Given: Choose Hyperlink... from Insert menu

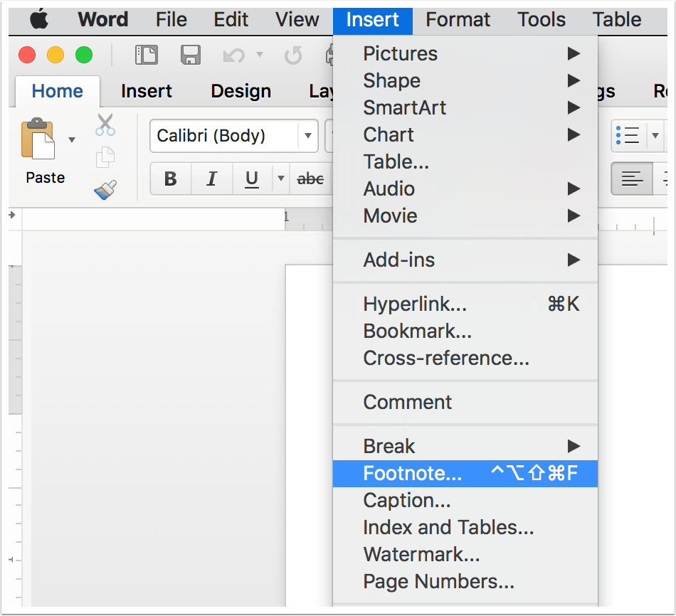Looking at the screenshot, I should [465, 304].
